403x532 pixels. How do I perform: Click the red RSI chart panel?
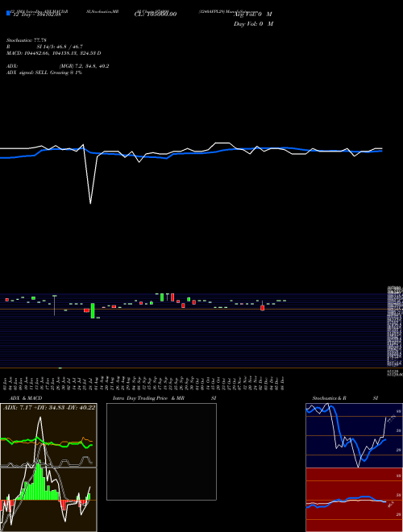coord(354,500)
